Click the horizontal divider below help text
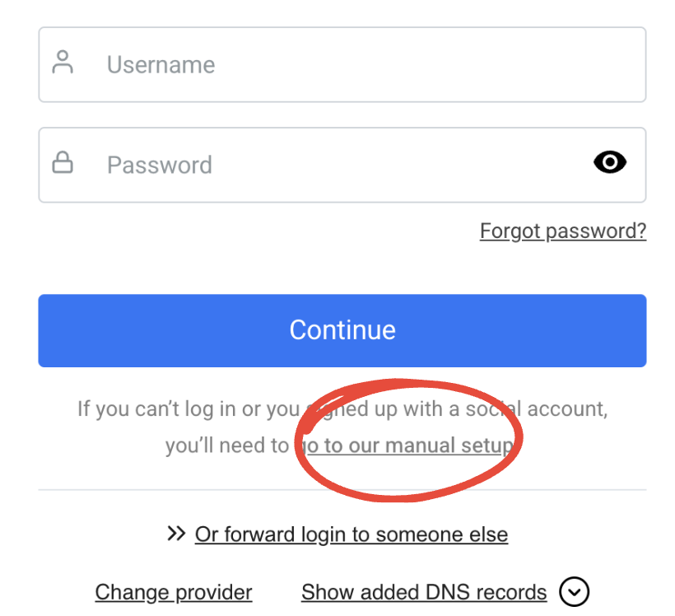Screen dimensions: 675x616 [342, 489]
